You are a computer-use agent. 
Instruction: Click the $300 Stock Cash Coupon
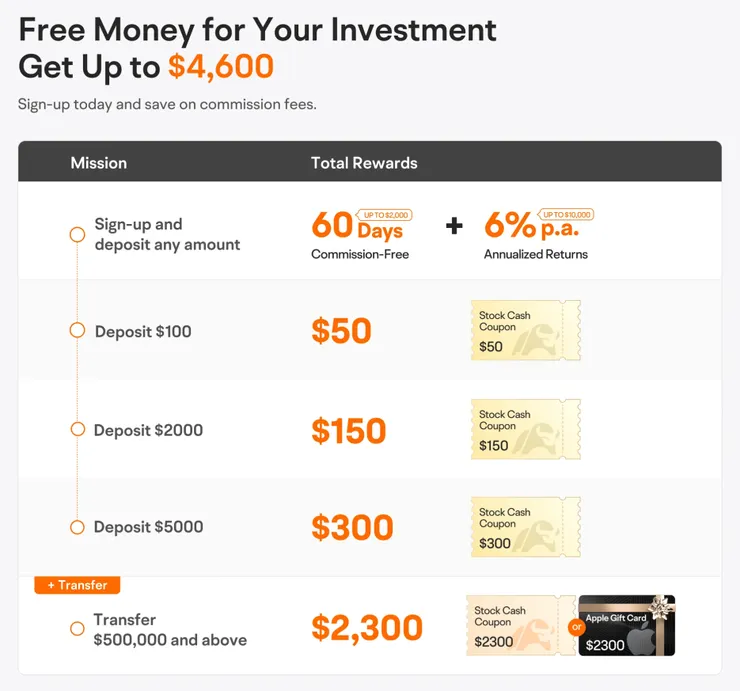(525, 528)
